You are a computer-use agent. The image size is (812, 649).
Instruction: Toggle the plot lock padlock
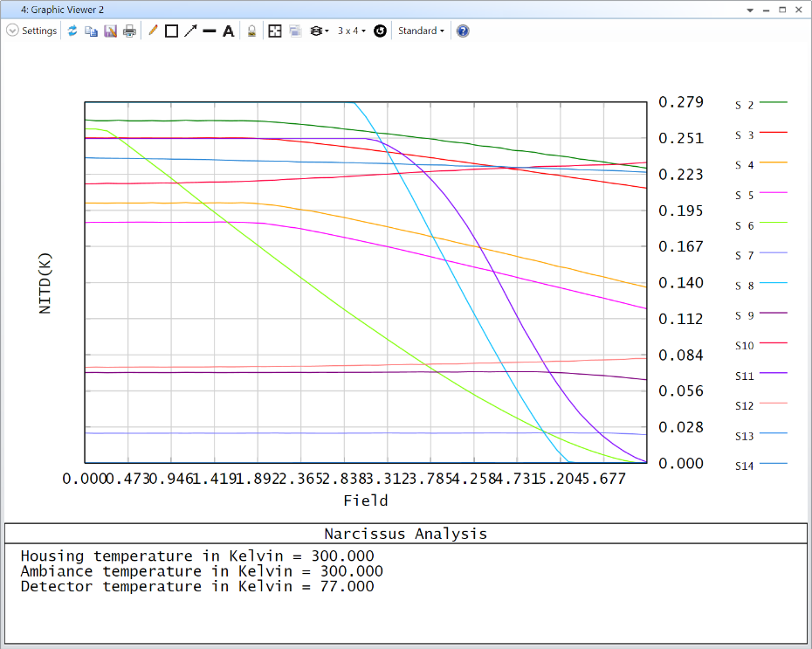[x=251, y=31]
